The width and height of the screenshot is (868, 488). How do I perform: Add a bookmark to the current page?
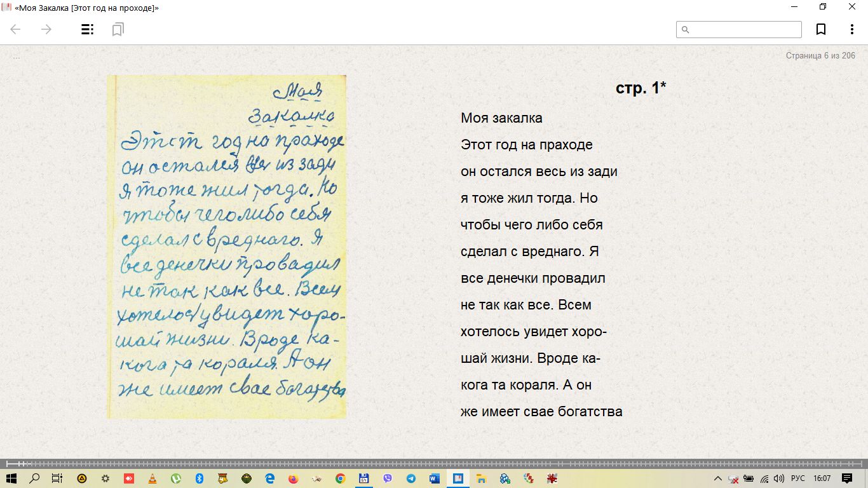(821, 29)
